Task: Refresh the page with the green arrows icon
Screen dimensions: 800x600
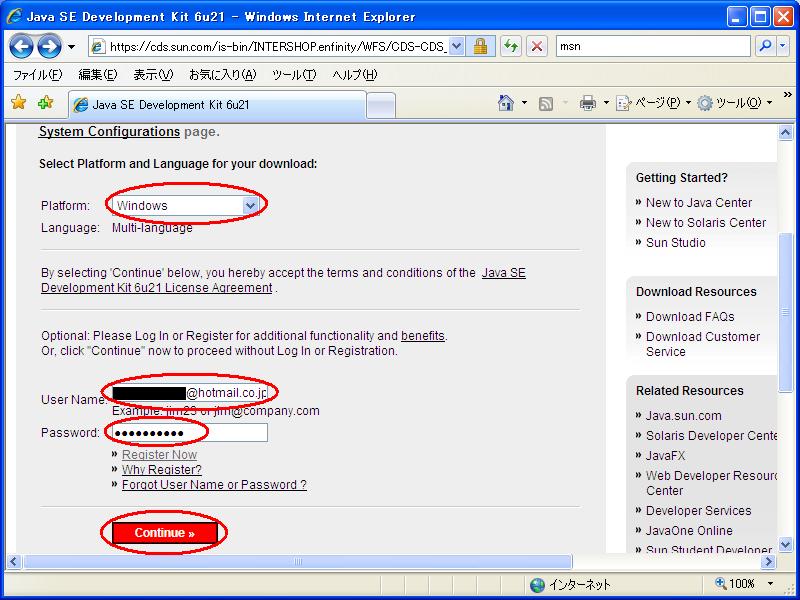Action: coord(511,47)
